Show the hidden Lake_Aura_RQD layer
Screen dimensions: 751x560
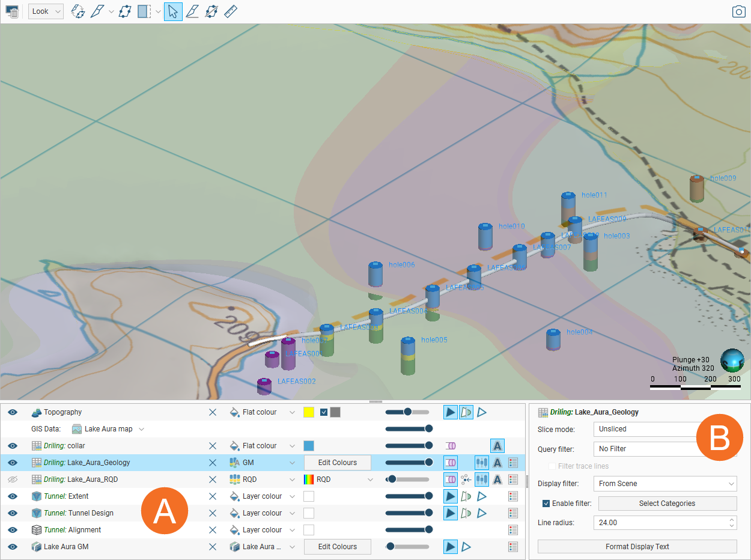[13, 479]
